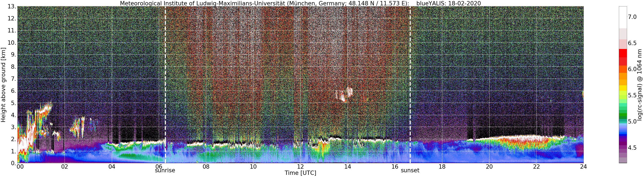Click the '5.0' colorbar tick label
The image size is (644, 177).
(x=632, y=122)
